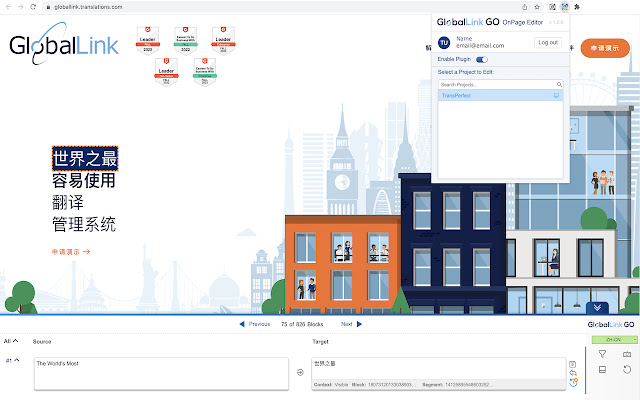The height and width of the screenshot is (400, 640).
Task: Click the 管理系统 heading text
Action: coord(84,224)
